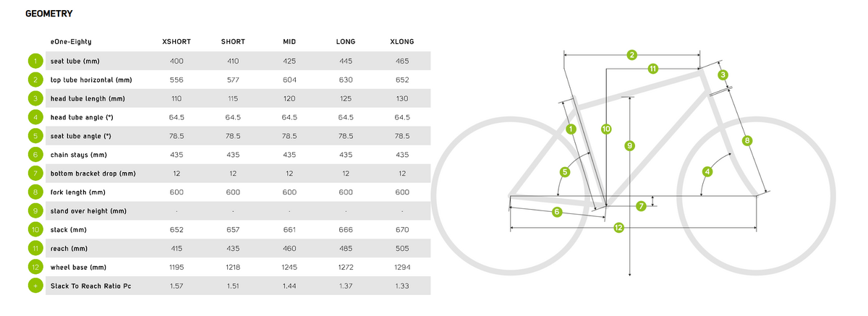868x316 pixels.
Task: Click the number 4 head angle marker on the bike diagram
Action: click(x=707, y=171)
